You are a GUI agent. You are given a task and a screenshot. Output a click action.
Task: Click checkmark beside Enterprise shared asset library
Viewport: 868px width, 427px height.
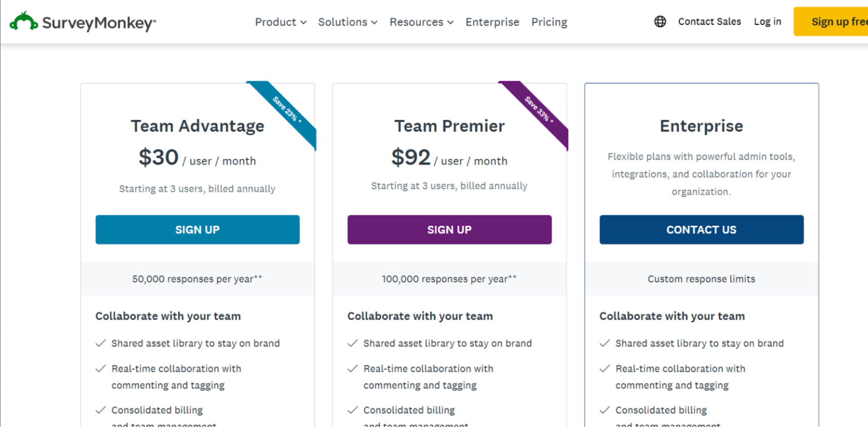click(x=605, y=343)
